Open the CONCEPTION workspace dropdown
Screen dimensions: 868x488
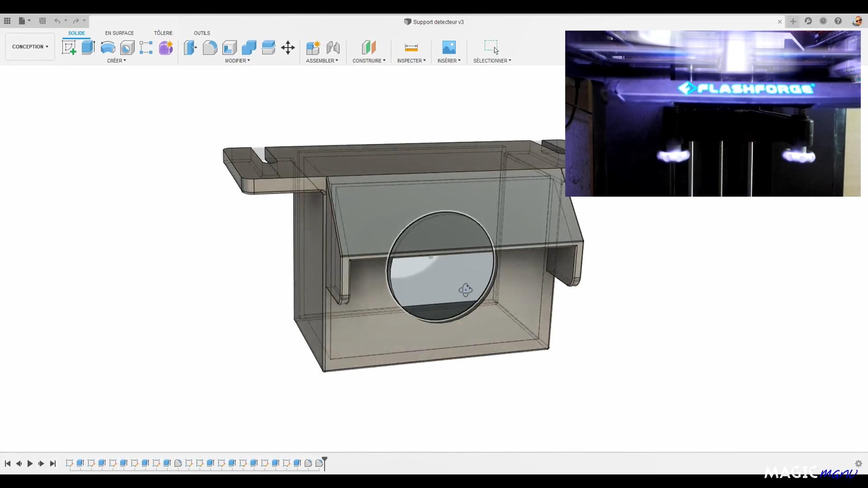click(x=30, y=47)
